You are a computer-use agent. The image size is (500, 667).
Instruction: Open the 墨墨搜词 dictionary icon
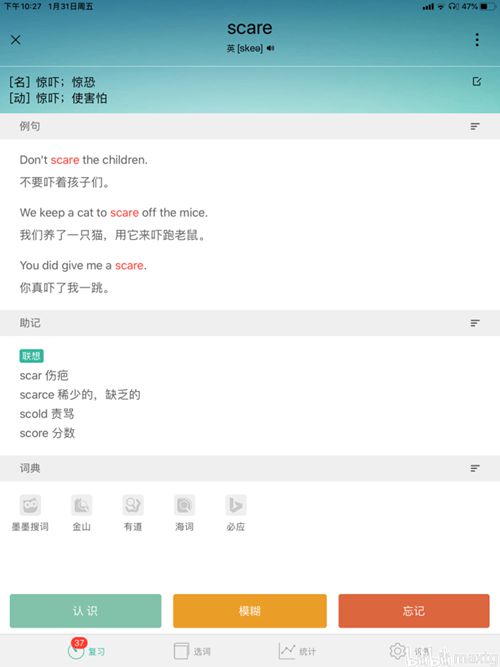[30, 505]
